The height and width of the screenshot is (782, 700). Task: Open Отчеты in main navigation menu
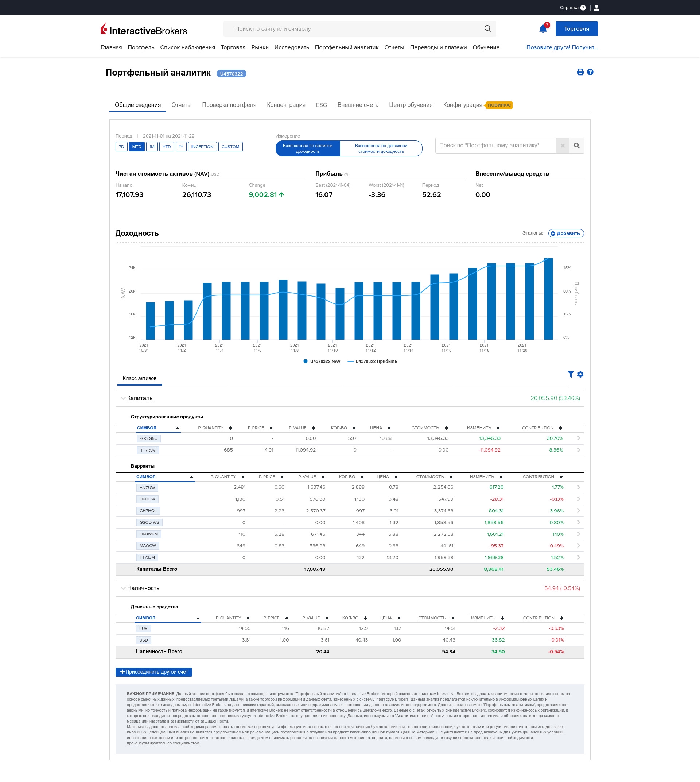(394, 47)
